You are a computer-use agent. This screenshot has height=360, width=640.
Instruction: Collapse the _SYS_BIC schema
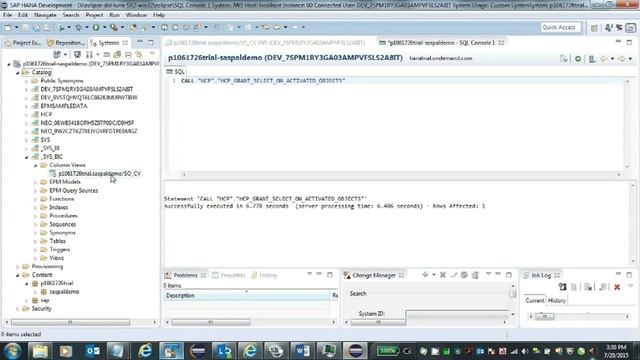tap(27, 157)
